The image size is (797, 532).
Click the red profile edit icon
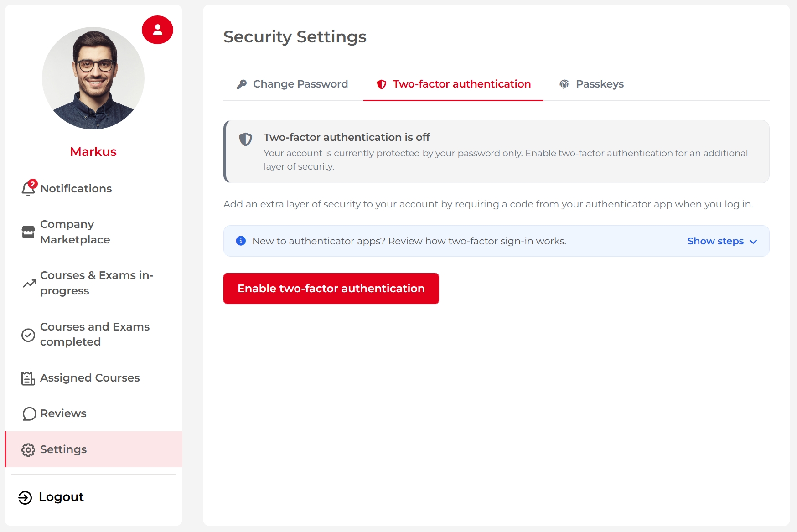tap(157, 30)
